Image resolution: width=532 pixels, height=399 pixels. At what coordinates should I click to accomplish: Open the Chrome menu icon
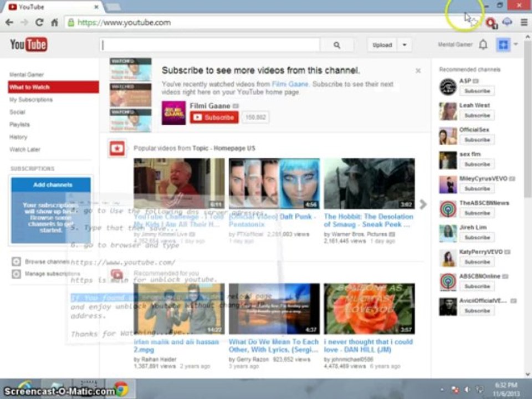(524, 22)
